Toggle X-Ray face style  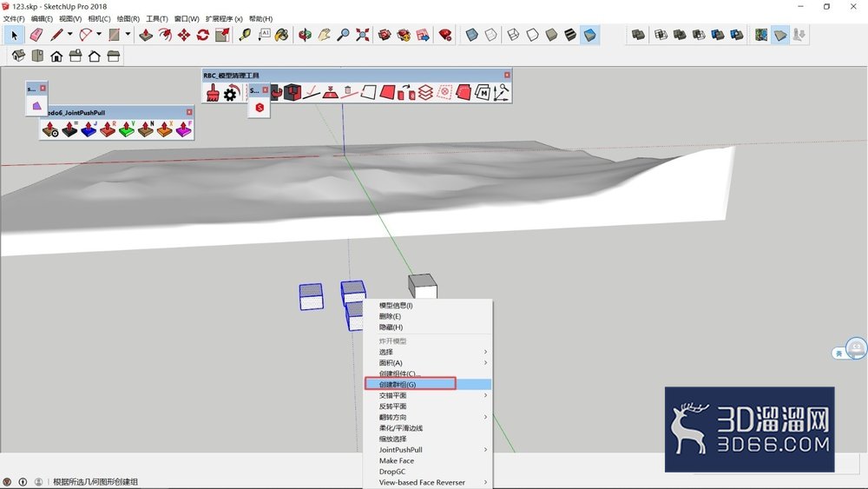tap(471, 35)
